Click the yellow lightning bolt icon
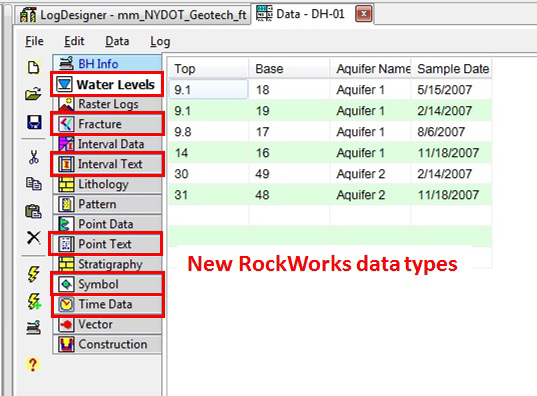The height and width of the screenshot is (396, 537). click(34, 274)
